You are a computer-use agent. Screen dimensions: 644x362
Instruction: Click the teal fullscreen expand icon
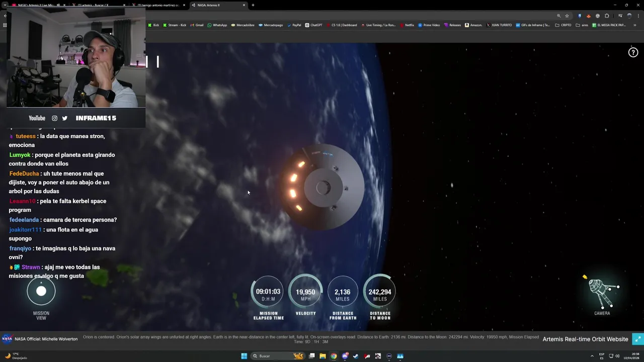[x=637, y=339]
